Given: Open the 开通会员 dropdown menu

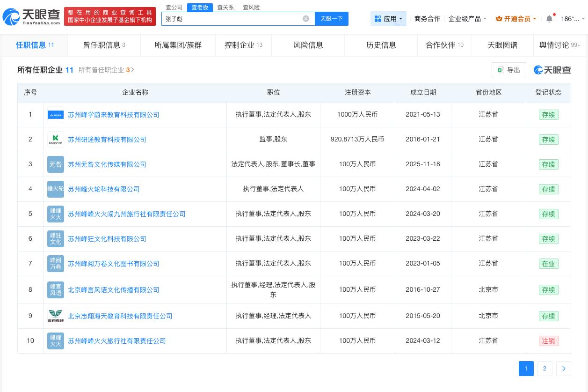Looking at the screenshot, I should [515, 19].
